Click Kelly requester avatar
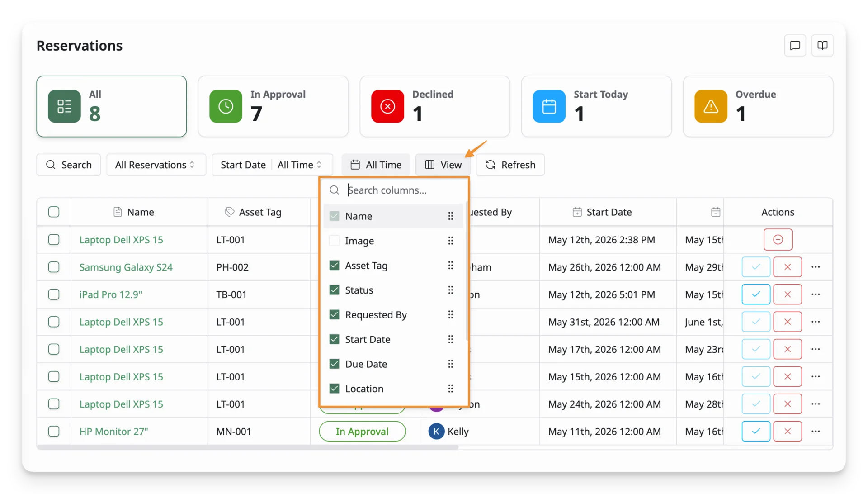The image size is (868, 494). tap(436, 432)
